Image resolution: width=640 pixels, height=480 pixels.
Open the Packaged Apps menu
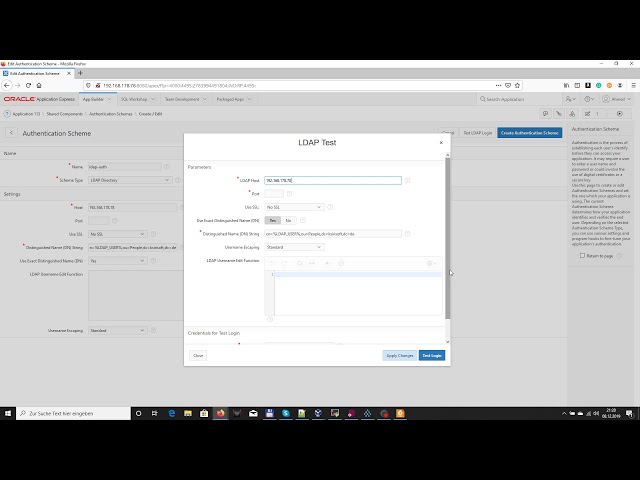click(x=234, y=99)
